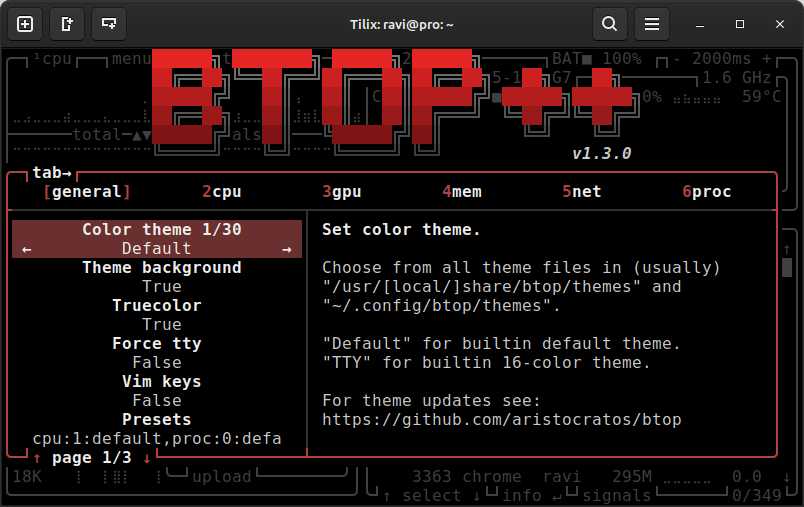Open the Tilix hamburger menu
Screen dimensions: 804x507
point(652,24)
